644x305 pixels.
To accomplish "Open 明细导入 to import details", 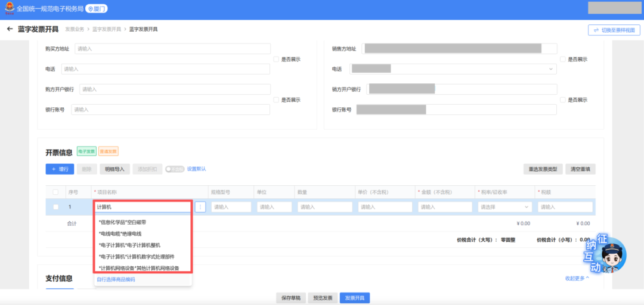I will coord(114,169).
